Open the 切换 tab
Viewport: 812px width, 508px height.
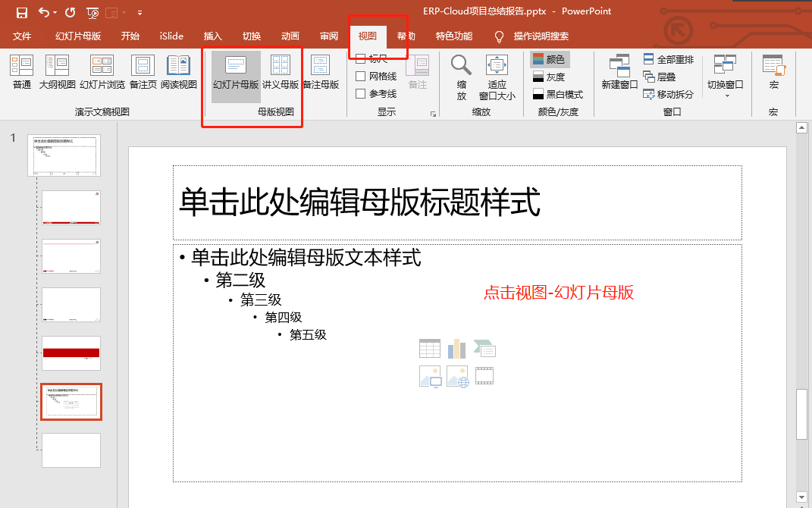tap(251, 36)
